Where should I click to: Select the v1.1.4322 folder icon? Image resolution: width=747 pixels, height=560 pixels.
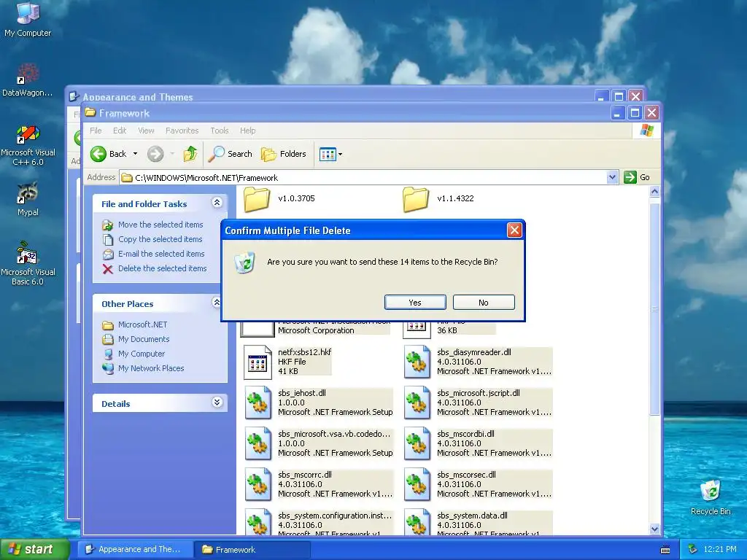click(x=417, y=200)
